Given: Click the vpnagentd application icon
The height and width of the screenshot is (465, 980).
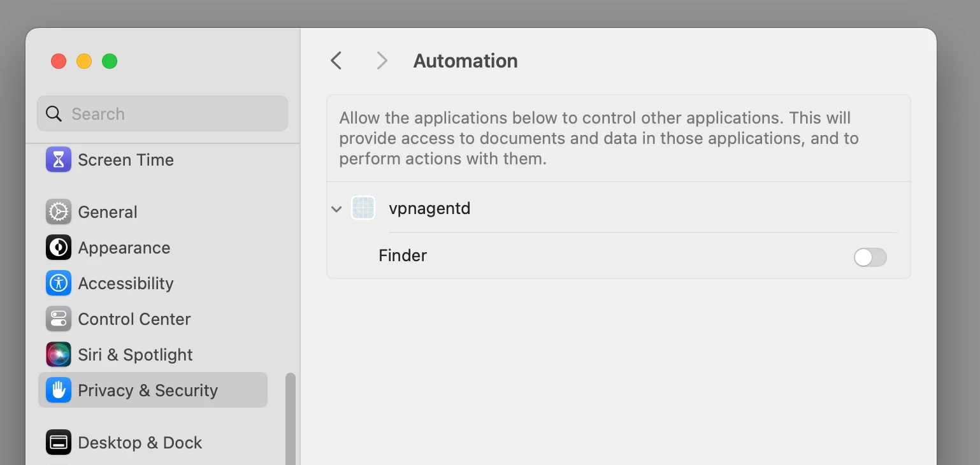Looking at the screenshot, I should coord(363,208).
